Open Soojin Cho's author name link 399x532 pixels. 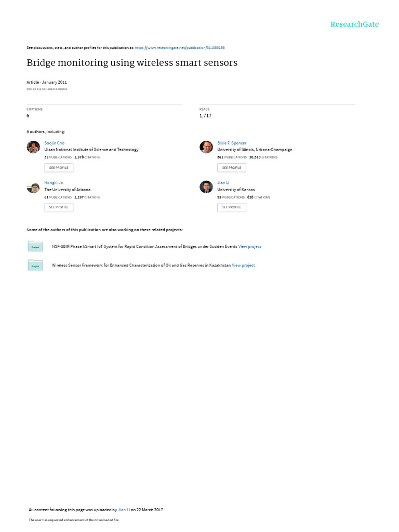[x=54, y=143]
